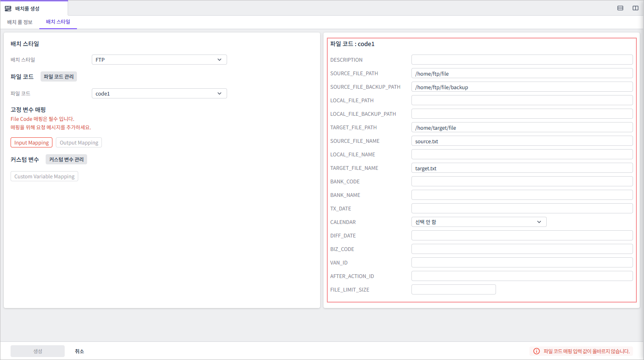
Task: Click the Output Mapping button
Action: tap(79, 142)
